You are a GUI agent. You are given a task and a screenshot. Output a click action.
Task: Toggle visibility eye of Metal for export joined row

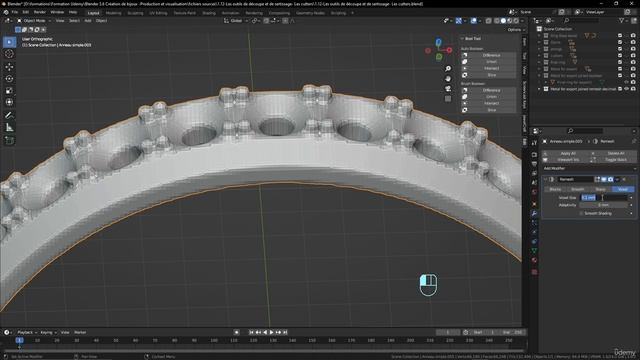click(627, 89)
